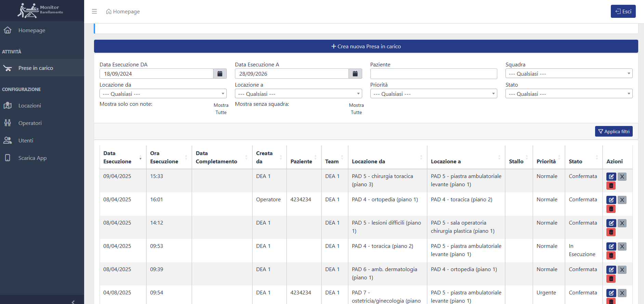
Task: Cancel the 09/04/2025 15:33 presa in carico
Action: coord(622,177)
